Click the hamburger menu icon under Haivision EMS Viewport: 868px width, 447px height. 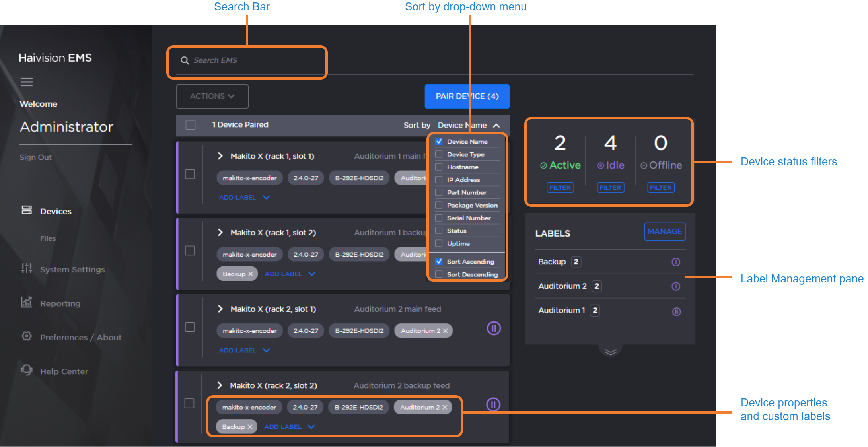27,82
